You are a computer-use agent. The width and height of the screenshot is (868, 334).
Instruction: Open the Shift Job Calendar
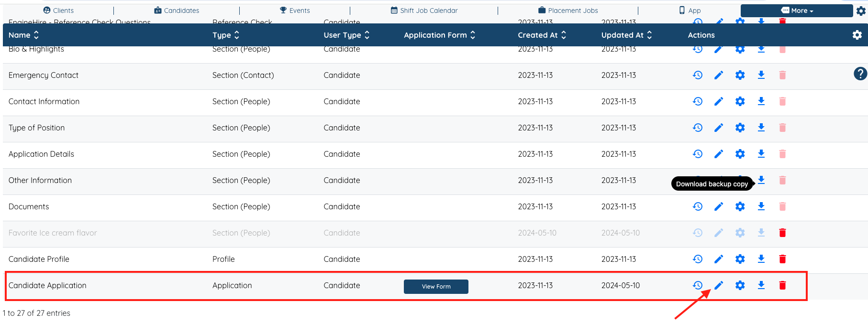(424, 11)
